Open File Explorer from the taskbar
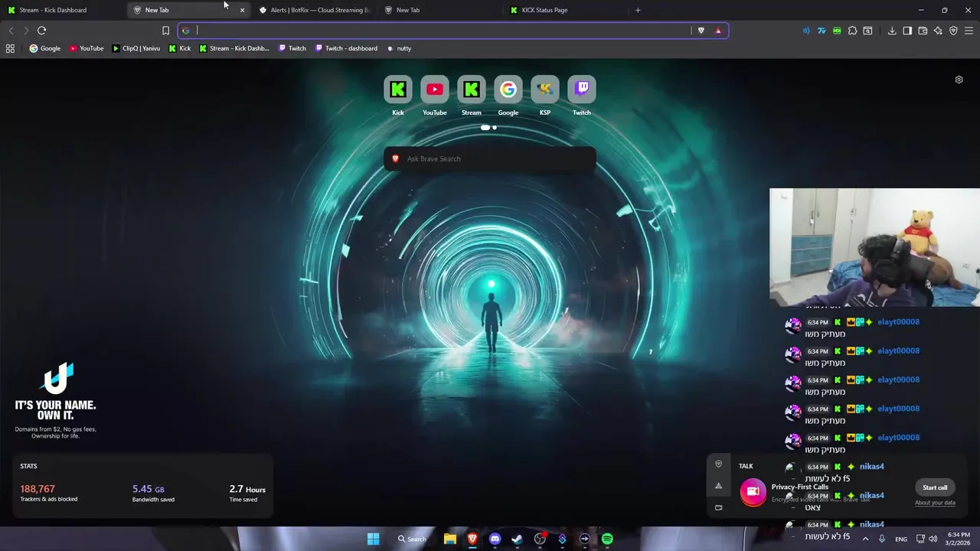 pos(450,539)
